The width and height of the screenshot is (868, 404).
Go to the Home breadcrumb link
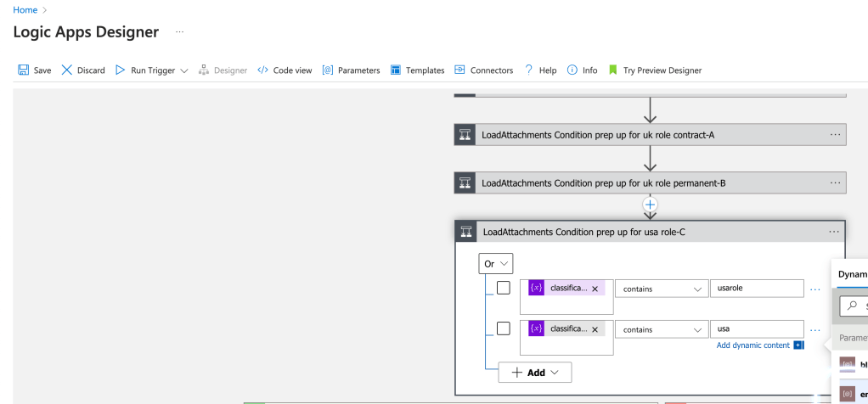tap(25, 10)
